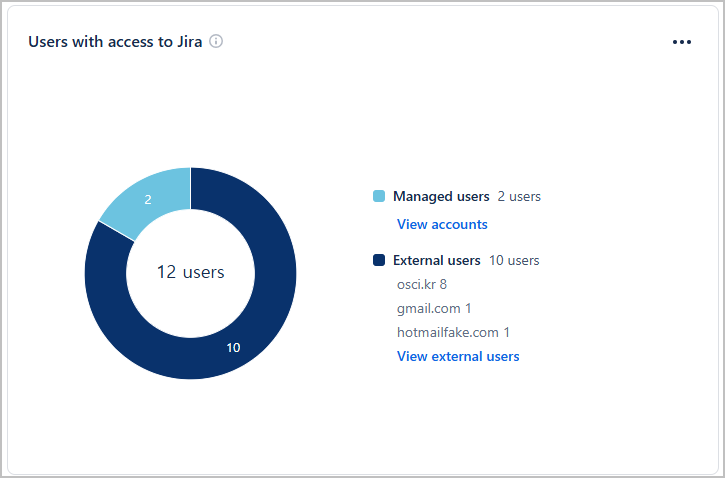Click the Users with access to Jira title
The width and height of the screenshot is (725, 478).
[116, 42]
